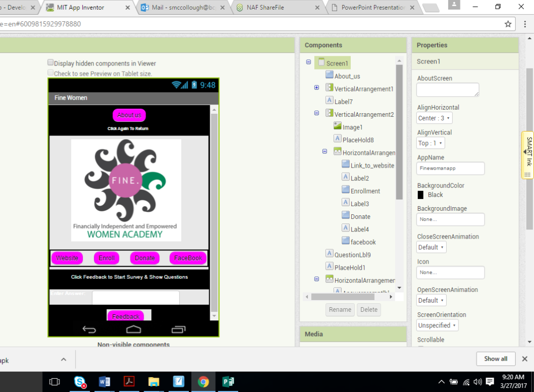Open Microsoft Word from the taskbar
The width and height of the screenshot is (534, 392).
(105, 382)
